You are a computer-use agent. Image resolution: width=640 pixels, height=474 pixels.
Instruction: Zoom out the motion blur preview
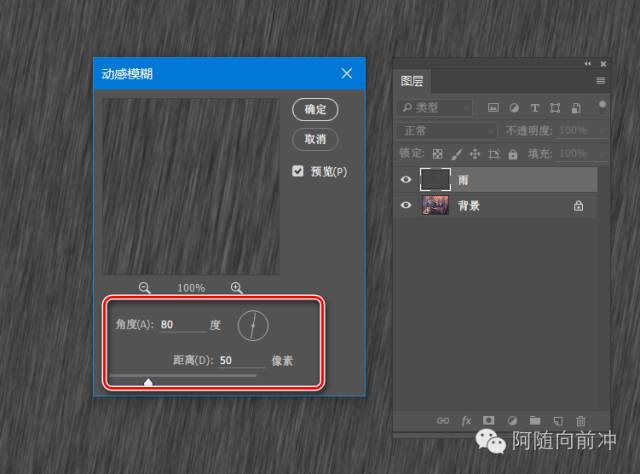click(x=145, y=288)
